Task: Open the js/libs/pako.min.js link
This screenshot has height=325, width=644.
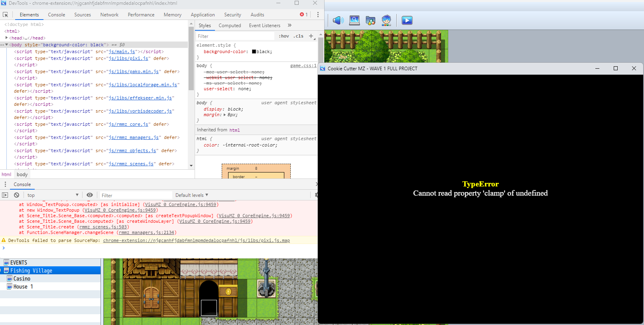Action: (134, 71)
